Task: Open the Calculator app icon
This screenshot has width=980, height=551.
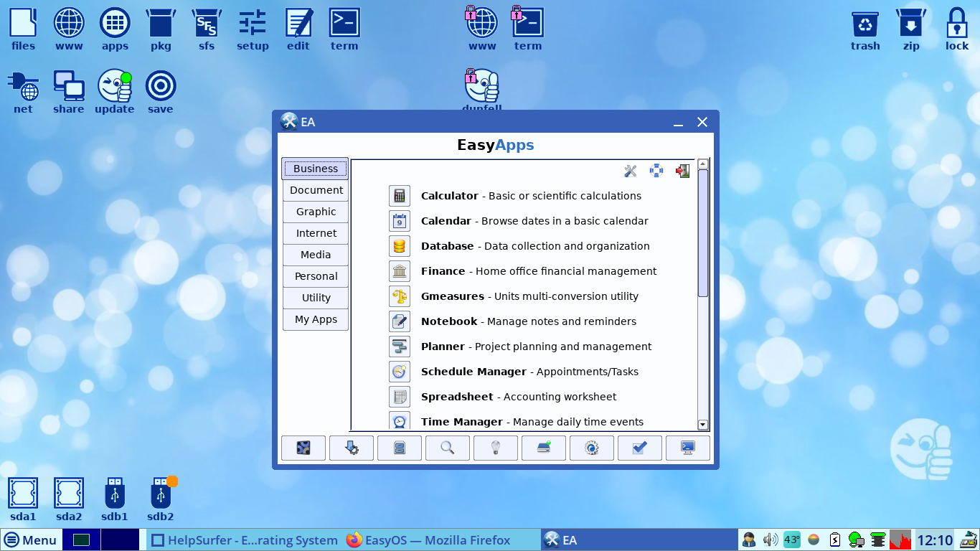Action: tap(400, 196)
